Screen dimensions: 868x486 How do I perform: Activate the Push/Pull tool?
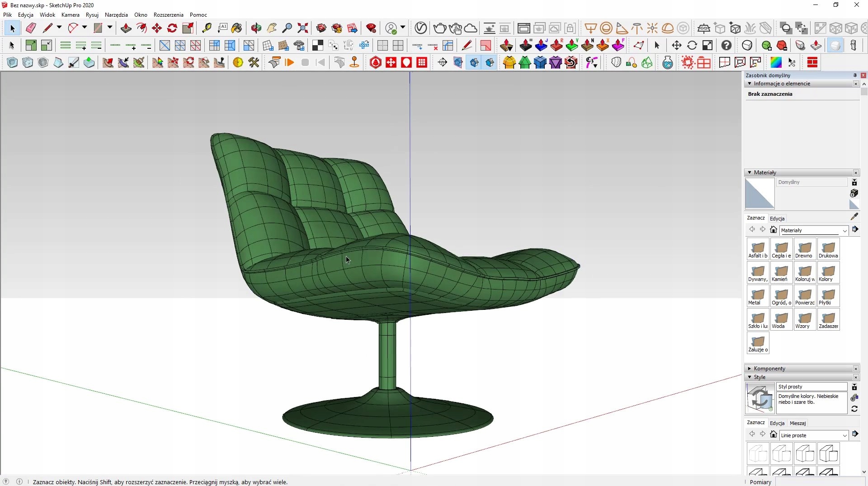coord(126,28)
